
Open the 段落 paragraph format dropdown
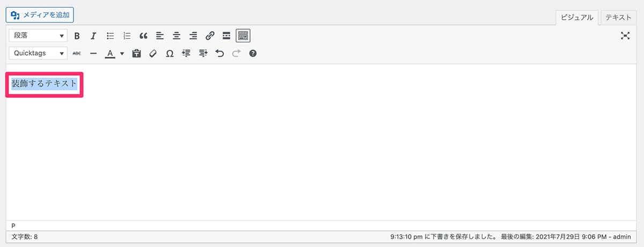coord(38,36)
